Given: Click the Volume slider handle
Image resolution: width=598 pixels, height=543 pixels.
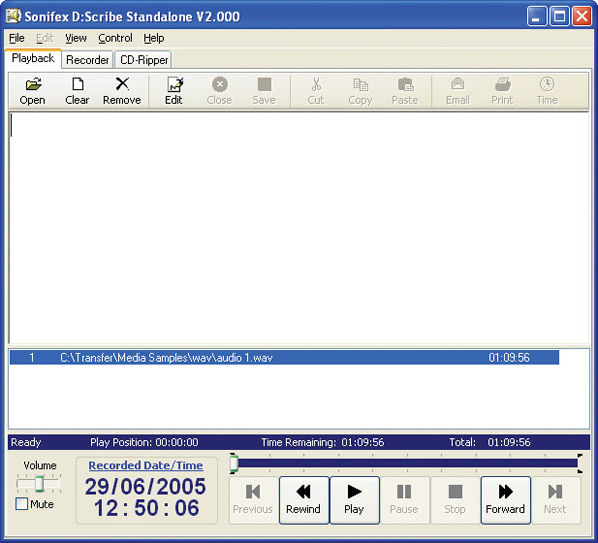Looking at the screenshot, I should [x=39, y=484].
